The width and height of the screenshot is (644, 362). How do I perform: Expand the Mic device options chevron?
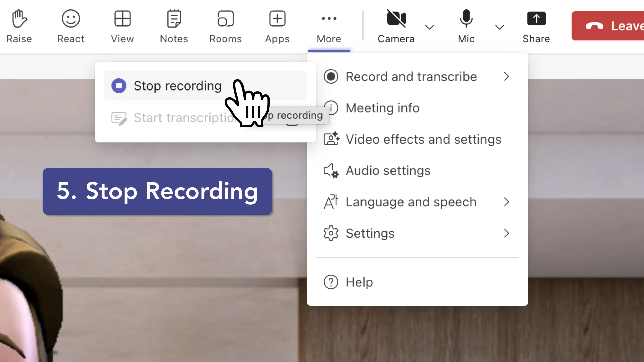[x=499, y=27]
